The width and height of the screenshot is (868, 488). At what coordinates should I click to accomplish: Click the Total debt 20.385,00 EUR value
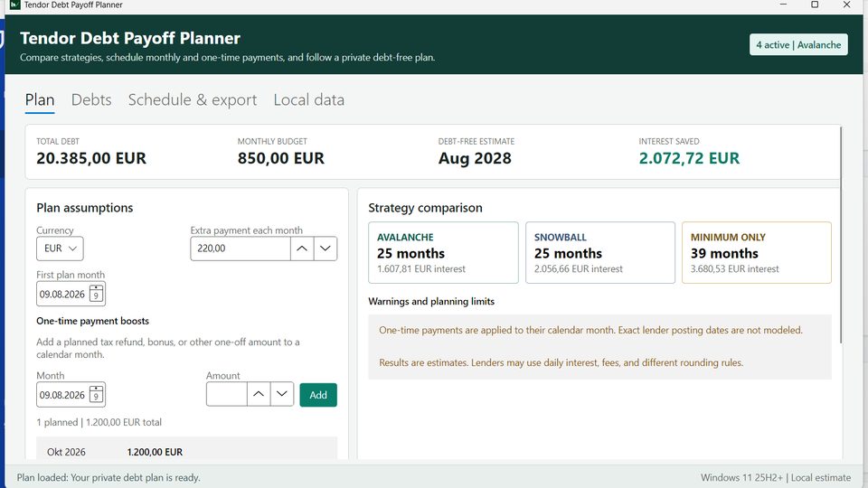click(91, 158)
